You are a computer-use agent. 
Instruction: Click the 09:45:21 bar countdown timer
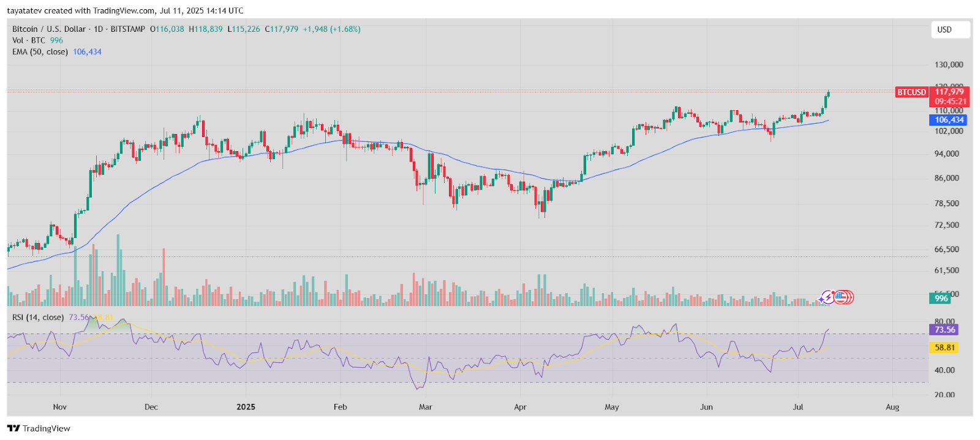[x=950, y=102]
